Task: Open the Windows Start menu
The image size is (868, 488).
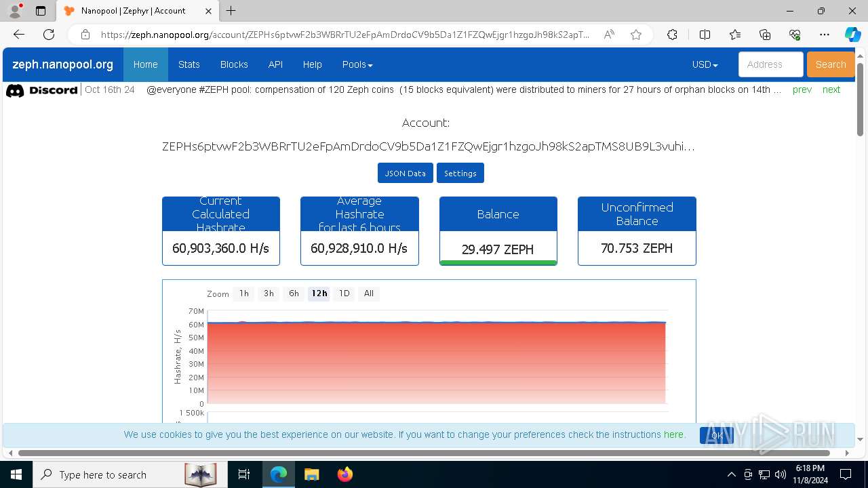Action: coord(16,474)
